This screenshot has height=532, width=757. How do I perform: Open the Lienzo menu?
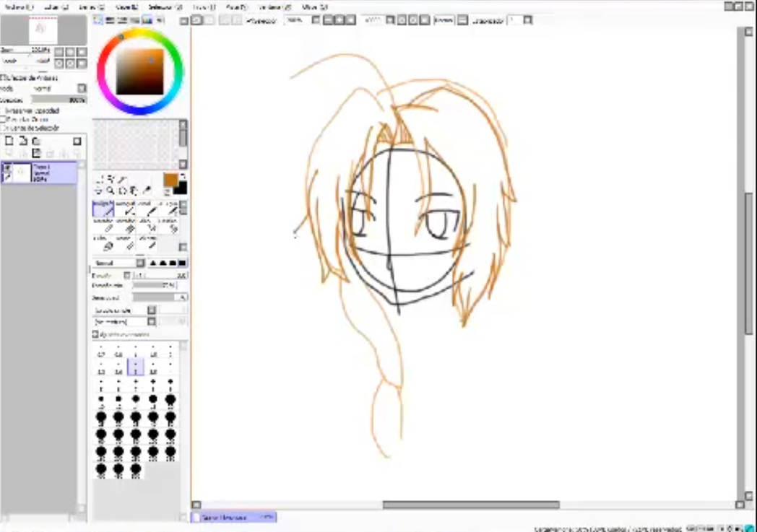tap(92, 6)
